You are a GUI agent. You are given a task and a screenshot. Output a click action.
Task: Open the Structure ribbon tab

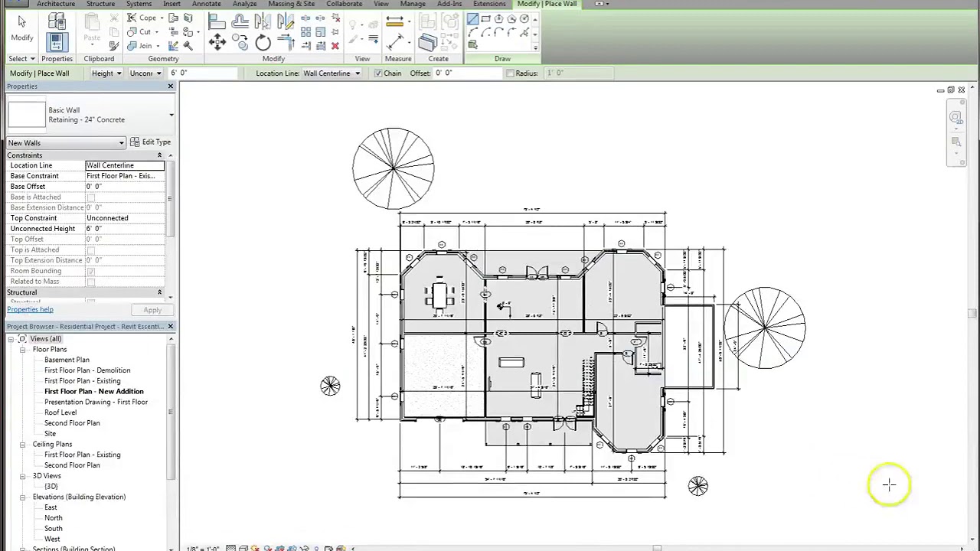coord(100,4)
